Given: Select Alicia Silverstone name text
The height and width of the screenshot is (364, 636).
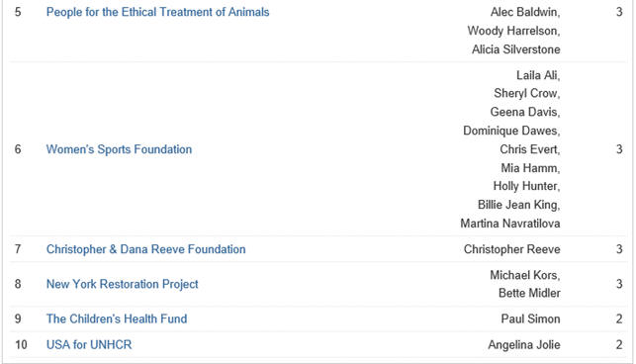Looking at the screenshot, I should tap(516, 49).
